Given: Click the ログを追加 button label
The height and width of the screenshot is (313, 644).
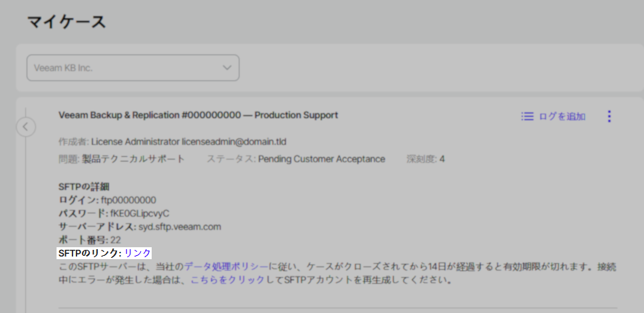Looking at the screenshot, I should pyautogui.click(x=562, y=116).
